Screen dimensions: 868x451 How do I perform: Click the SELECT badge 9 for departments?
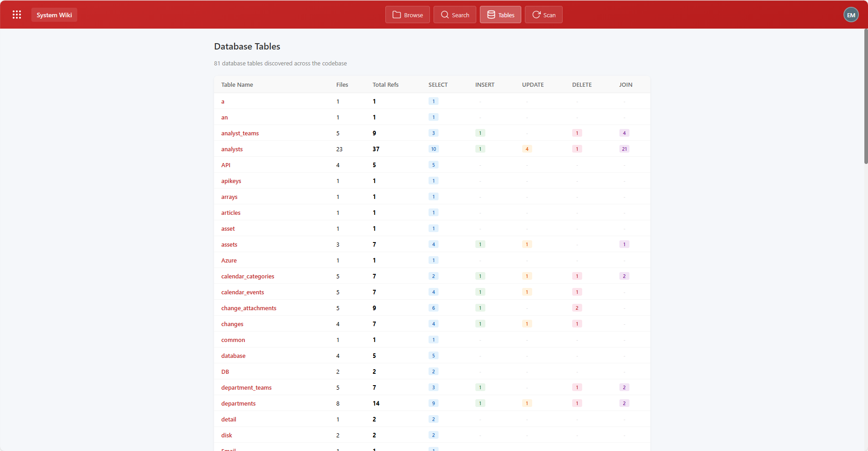tap(433, 403)
